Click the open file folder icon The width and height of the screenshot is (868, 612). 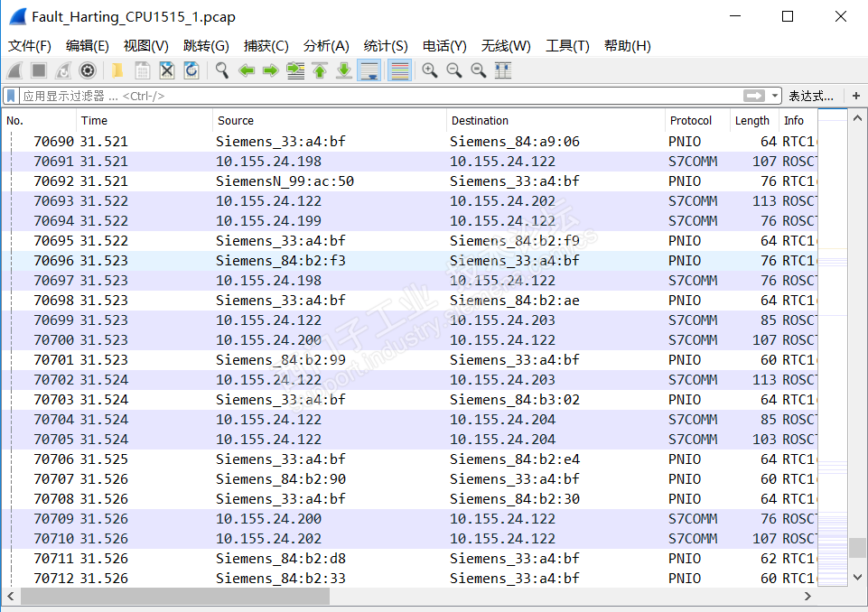coord(117,70)
